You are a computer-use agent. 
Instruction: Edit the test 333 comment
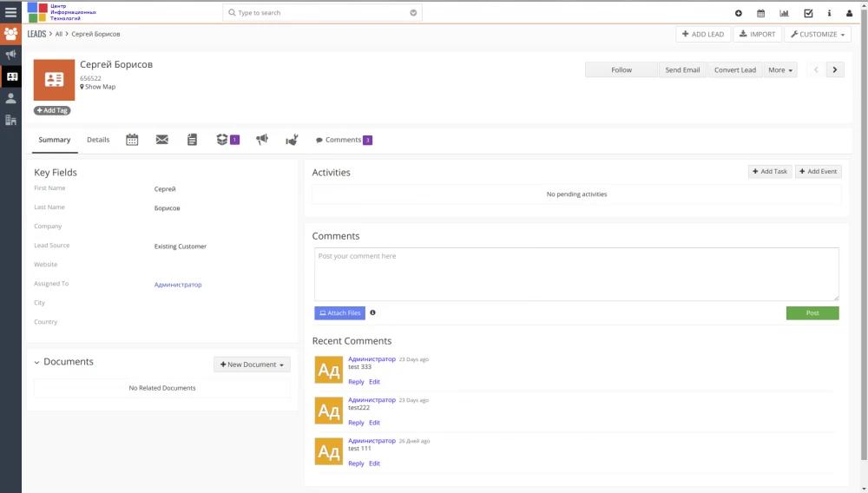coord(374,382)
